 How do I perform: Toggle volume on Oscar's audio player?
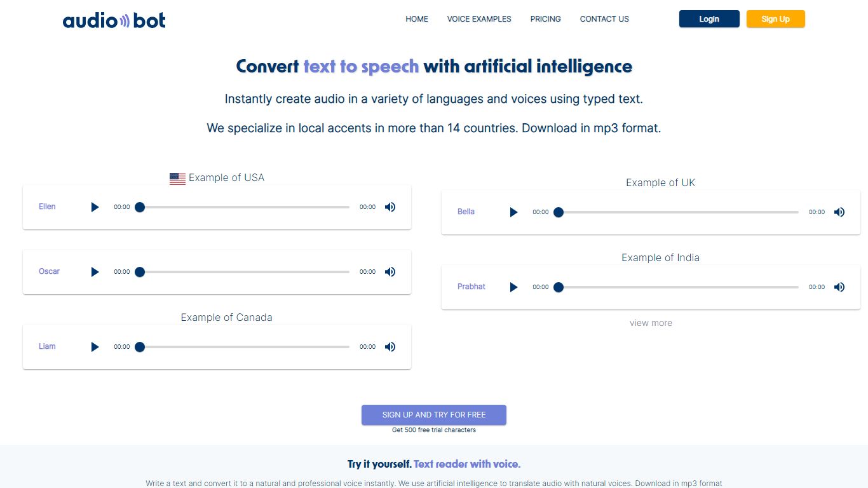coord(390,271)
